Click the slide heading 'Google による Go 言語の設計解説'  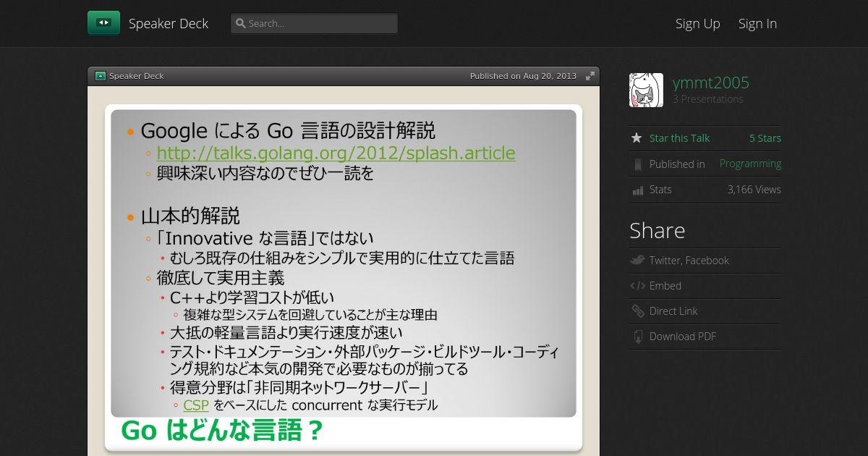288,131
